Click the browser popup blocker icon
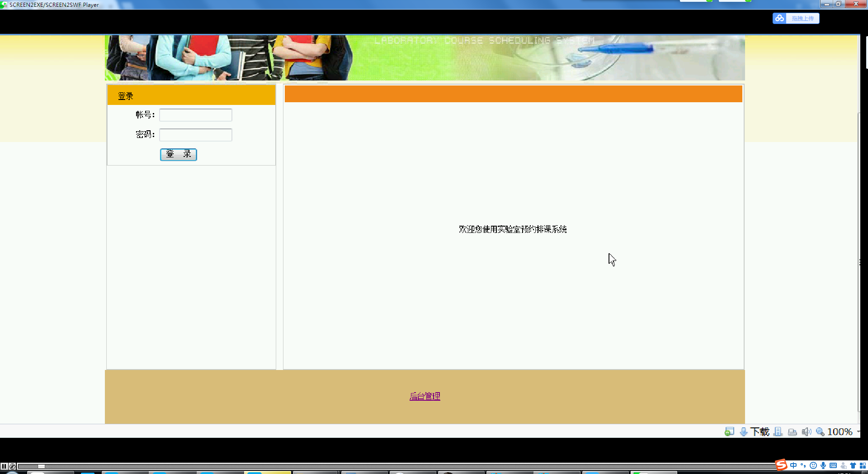This screenshot has width=868, height=474. (729, 431)
